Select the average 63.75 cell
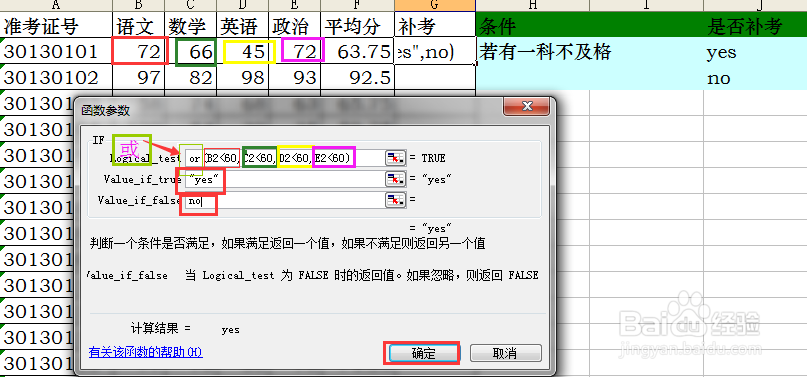This screenshot has height=377, width=807. (x=358, y=51)
